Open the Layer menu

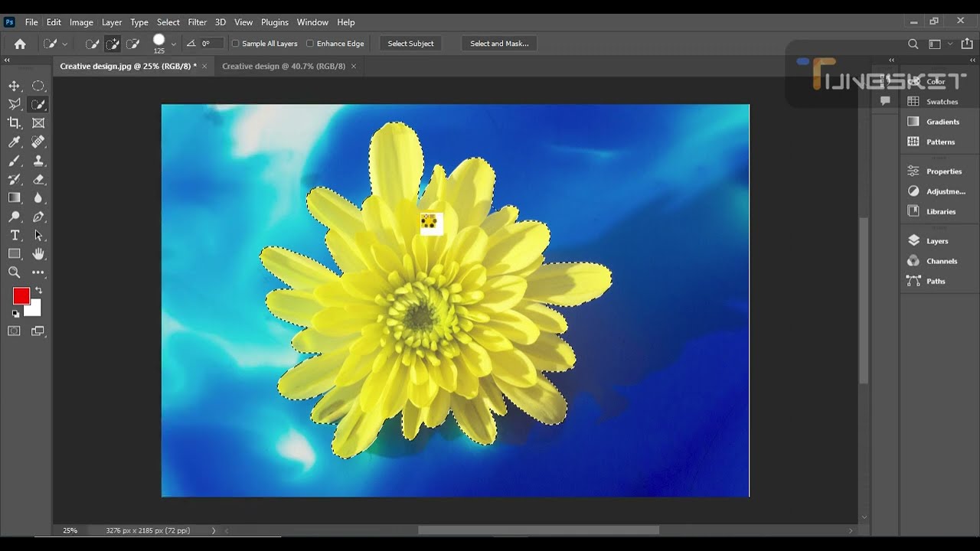(x=112, y=22)
